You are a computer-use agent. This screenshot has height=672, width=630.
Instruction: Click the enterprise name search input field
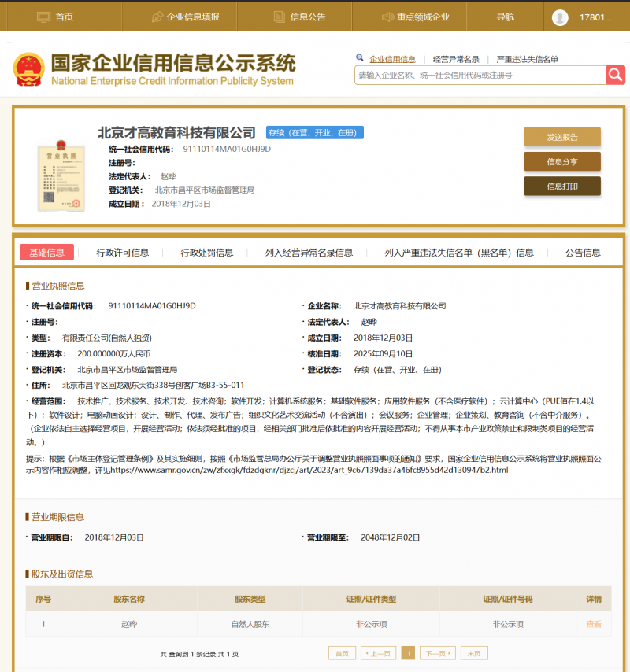(x=479, y=76)
